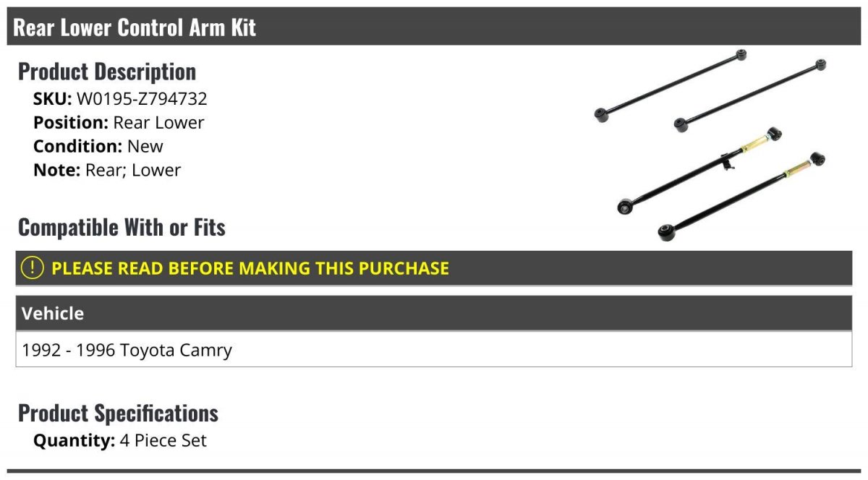This screenshot has height=480, width=868.
Task: Click the yellow exclamation warning icon
Action: pyautogui.click(x=33, y=268)
